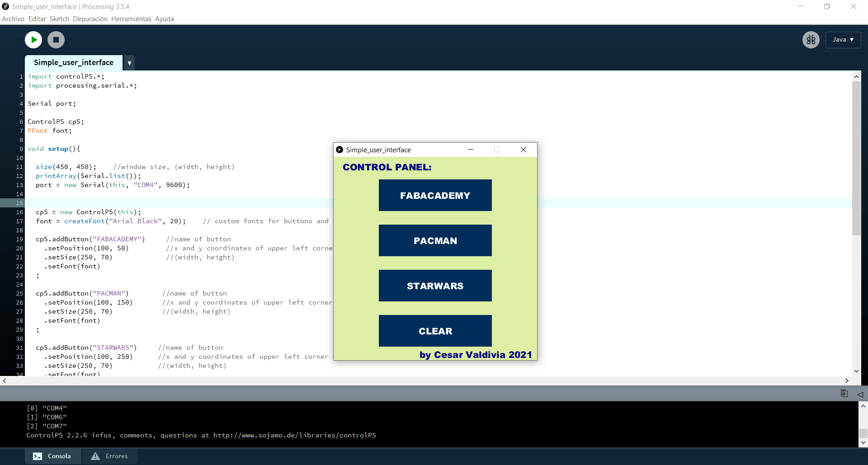Switch to the Errores tab

point(110,456)
